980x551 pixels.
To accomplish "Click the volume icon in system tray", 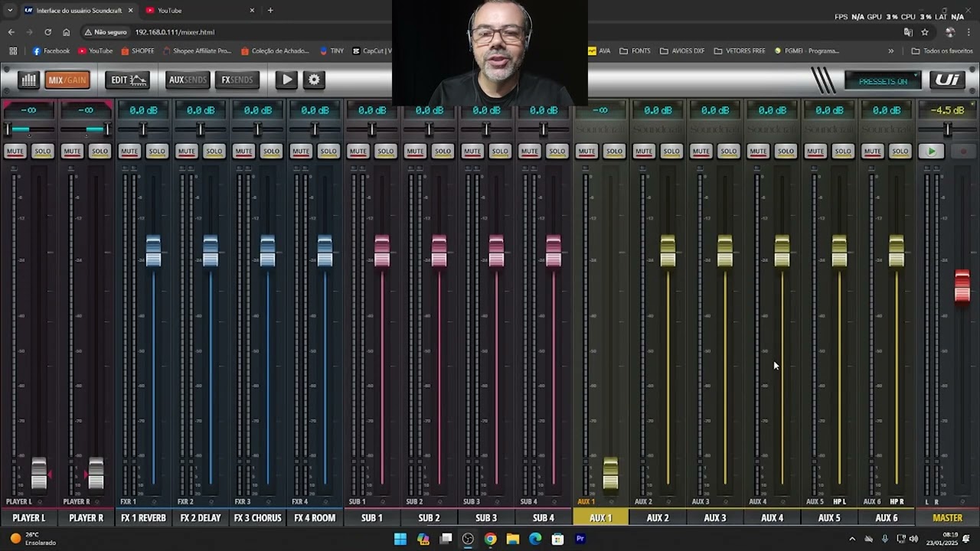I will (x=913, y=539).
